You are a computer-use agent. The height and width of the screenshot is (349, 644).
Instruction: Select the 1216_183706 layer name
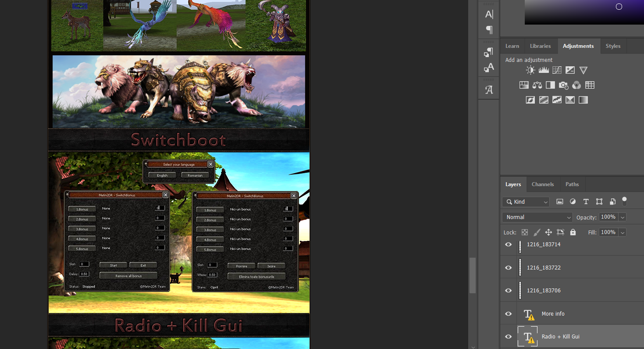click(544, 291)
